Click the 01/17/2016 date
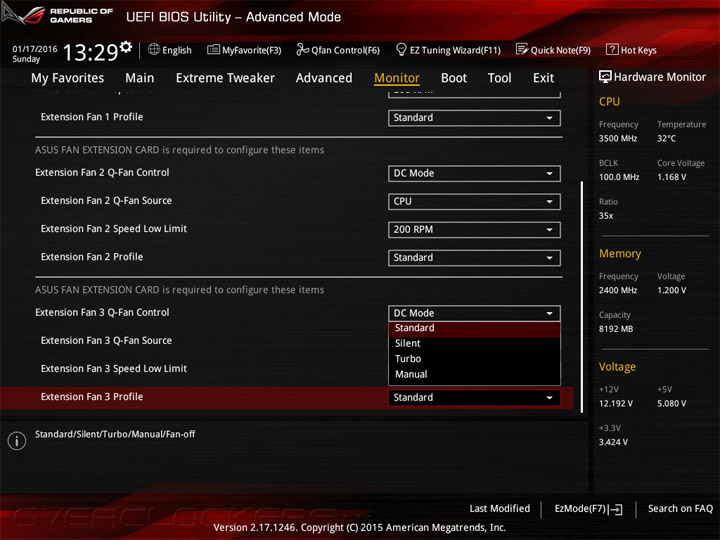The width and height of the screenshot is (720, 540). click(34, 49)
